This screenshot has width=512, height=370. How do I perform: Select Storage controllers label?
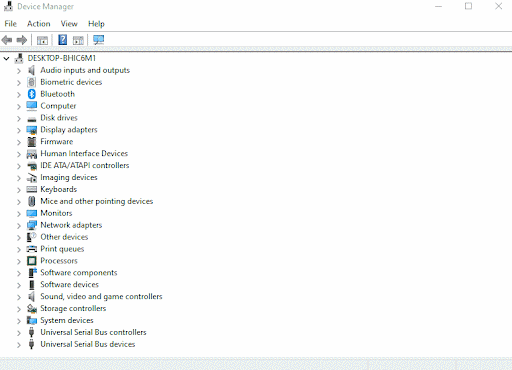click(x=73, y=308)
